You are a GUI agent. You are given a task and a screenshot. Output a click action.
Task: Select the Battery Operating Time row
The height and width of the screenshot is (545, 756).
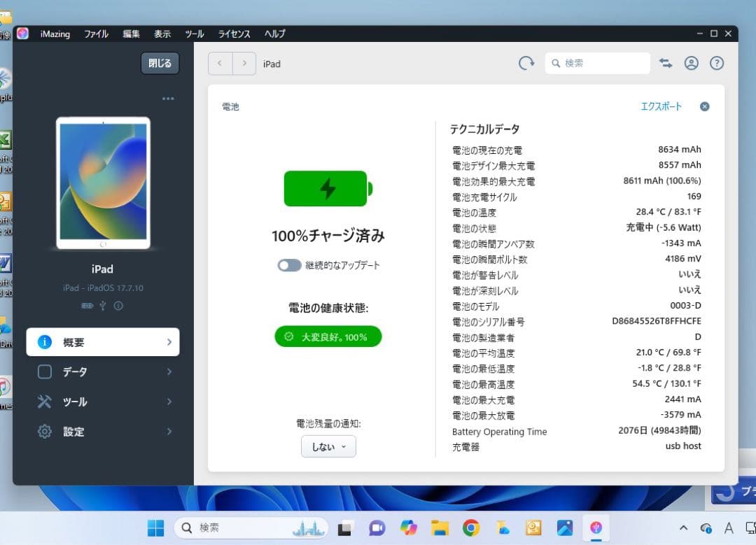(576, 431)
